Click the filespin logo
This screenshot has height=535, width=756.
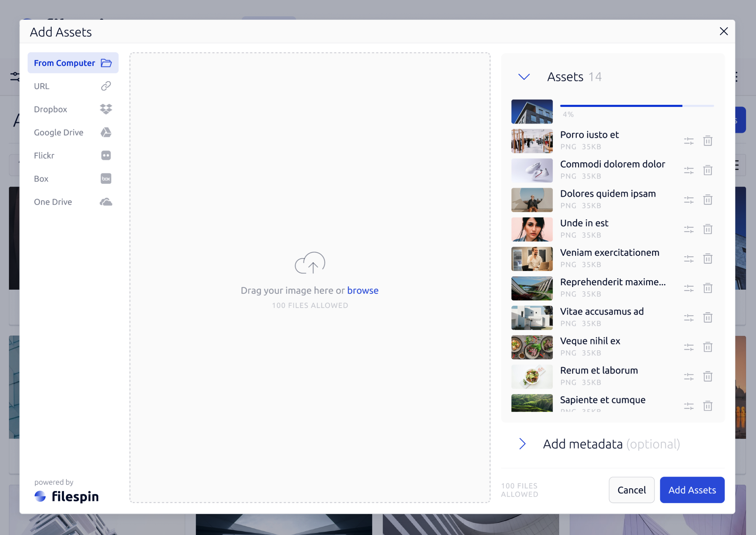point(67,496)
